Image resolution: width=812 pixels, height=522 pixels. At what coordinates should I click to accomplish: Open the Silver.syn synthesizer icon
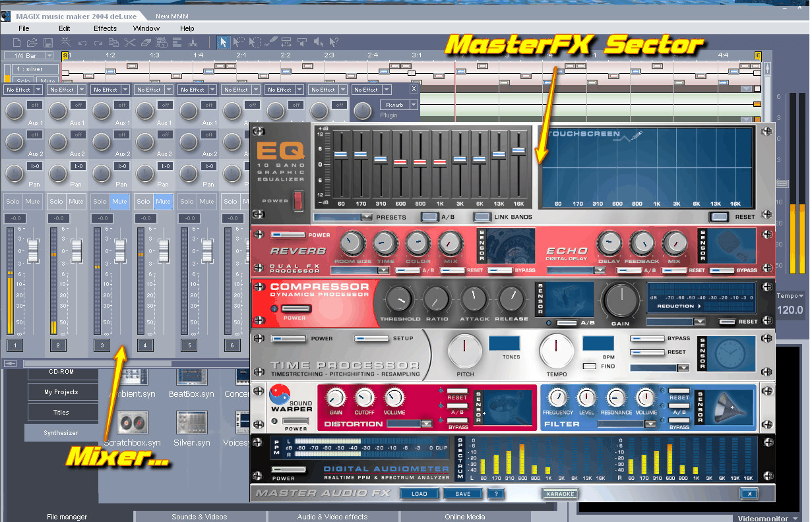191,422
